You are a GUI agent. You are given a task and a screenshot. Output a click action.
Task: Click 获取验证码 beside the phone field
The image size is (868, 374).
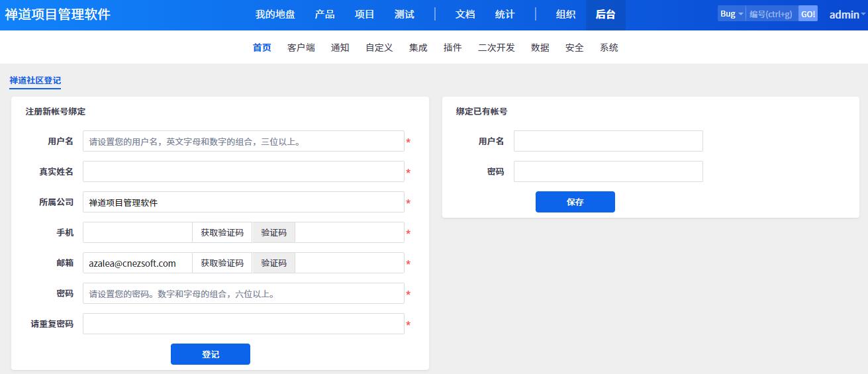coord(222,233)
